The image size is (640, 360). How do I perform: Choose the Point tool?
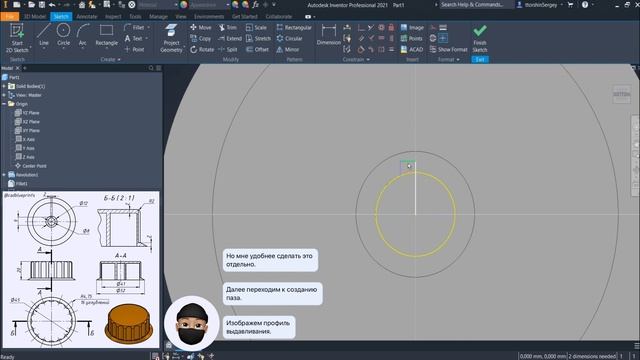(x=134, y=49)
